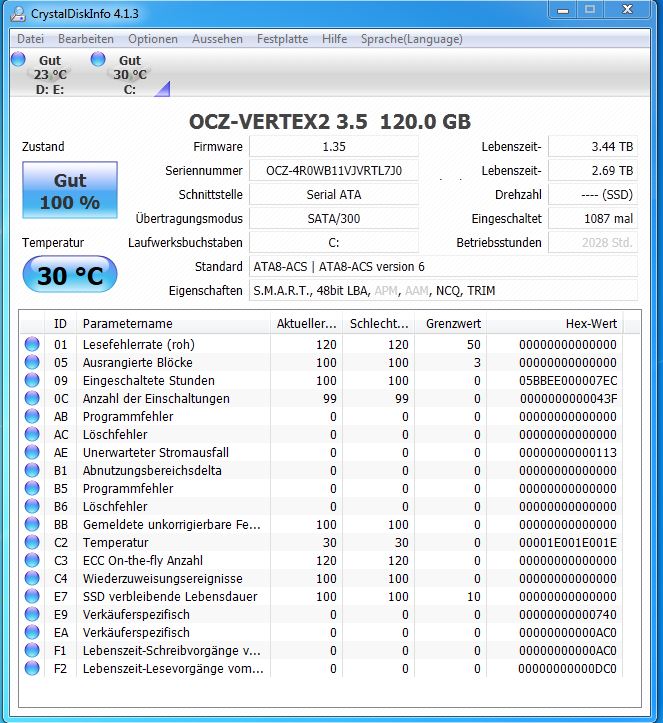Click status orb of Eingeschaltete Stunden row

32,380
